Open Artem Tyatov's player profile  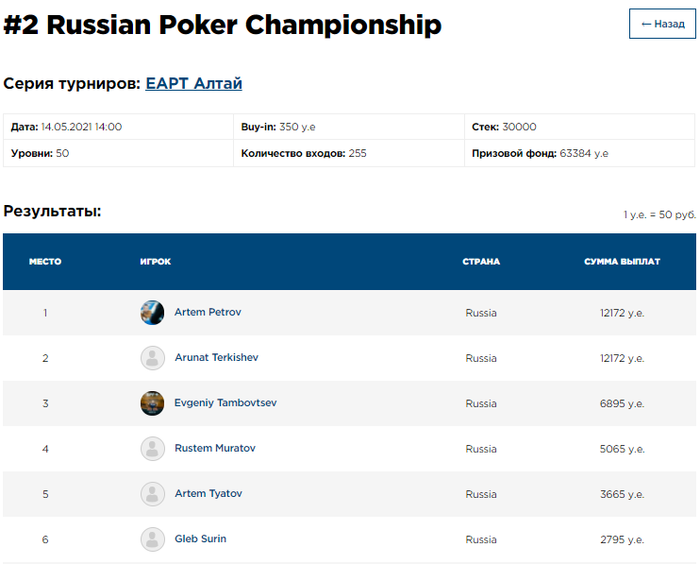tap(208, 493)
